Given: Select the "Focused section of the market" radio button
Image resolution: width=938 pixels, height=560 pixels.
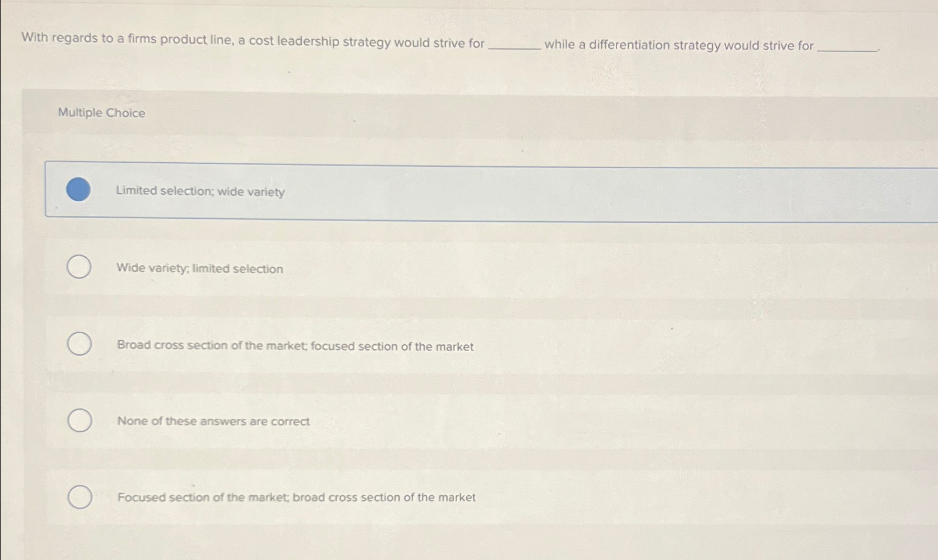Looking at the screenshot, I should (x=80, y=497).
